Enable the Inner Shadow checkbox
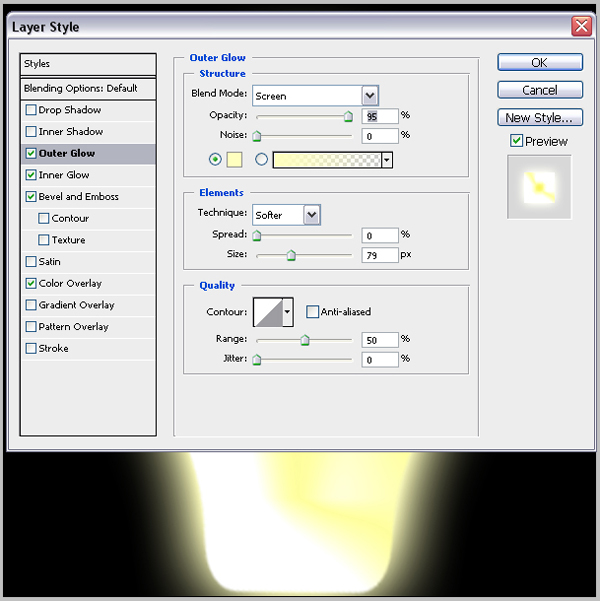 click(31, 132)
